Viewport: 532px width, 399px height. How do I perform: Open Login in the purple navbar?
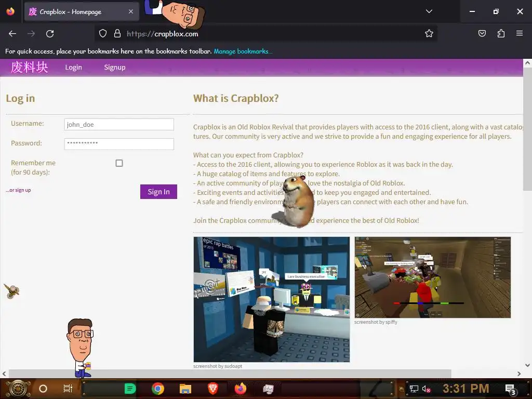click(x=74, y=67)
